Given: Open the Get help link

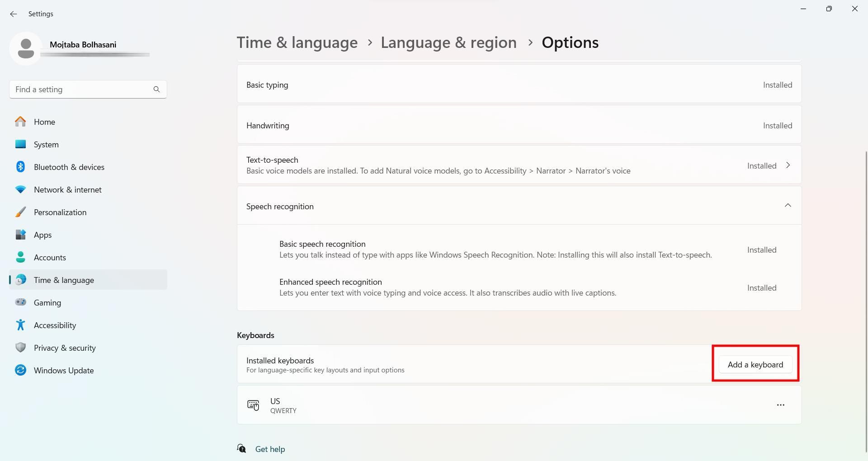Looking at the screenshot, I should [x=270, y=449].
